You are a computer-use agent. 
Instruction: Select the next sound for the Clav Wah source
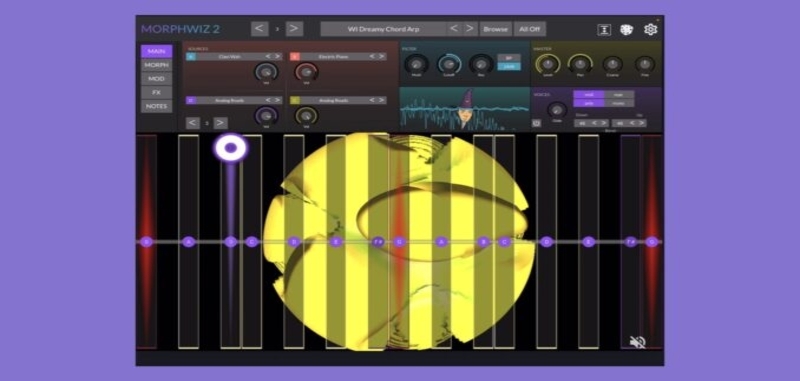278,57
